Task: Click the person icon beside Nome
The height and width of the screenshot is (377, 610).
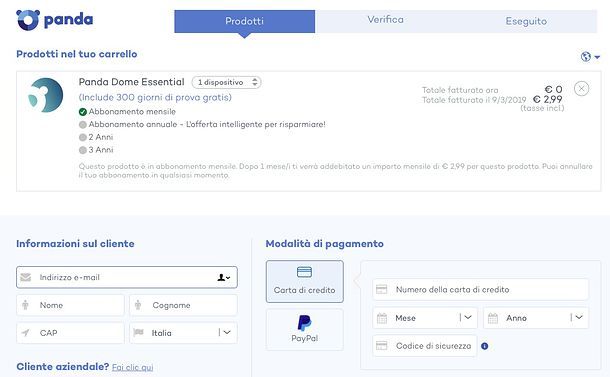Action: coord(25,305)
